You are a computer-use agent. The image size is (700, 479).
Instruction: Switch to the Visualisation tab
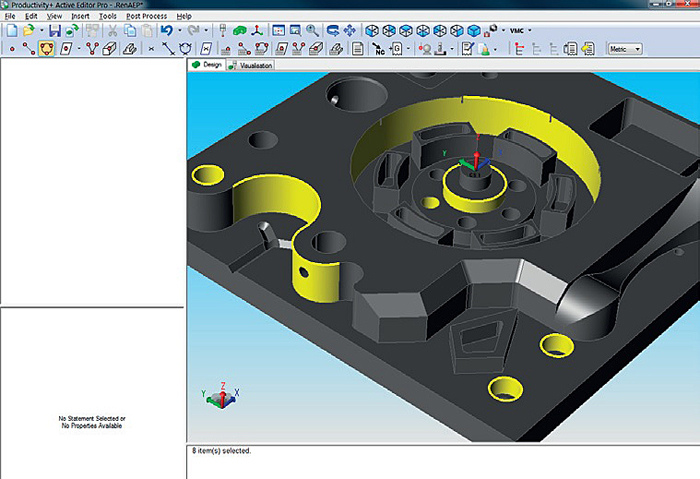click(250, 65)
